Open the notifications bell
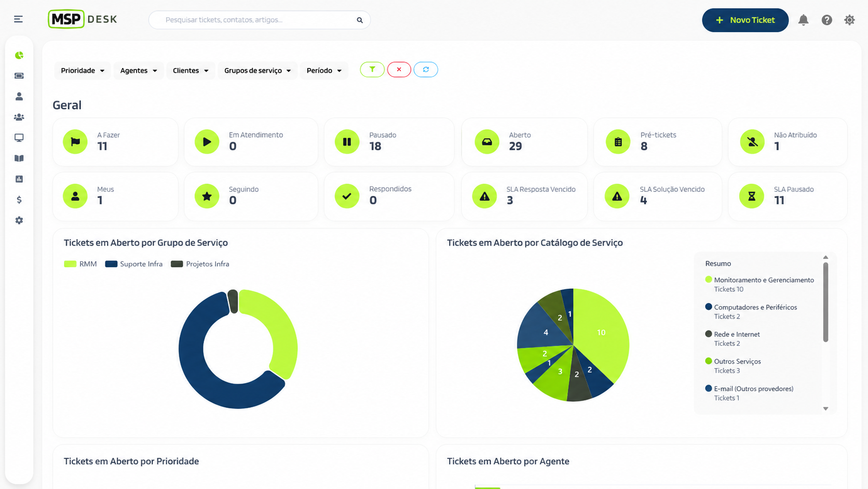Screen dimensions: 868x489 803,20
